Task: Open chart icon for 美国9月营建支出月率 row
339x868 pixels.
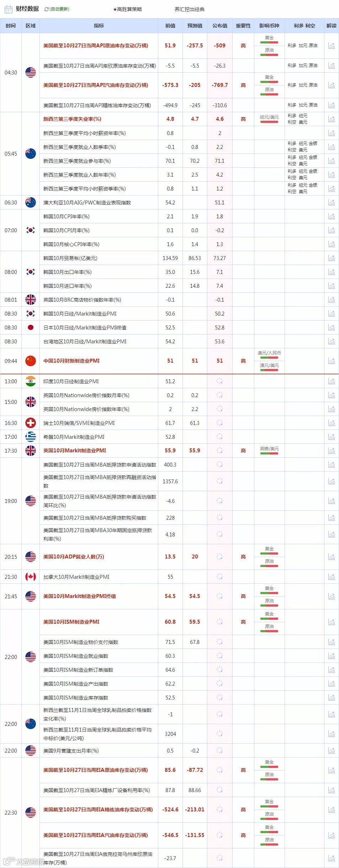Action: coord(332,750)
